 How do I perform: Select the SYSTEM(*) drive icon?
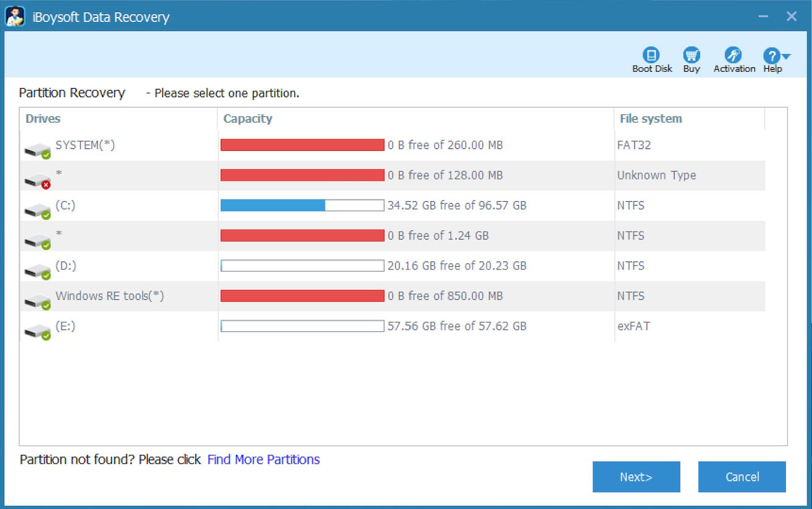click(x=38, y=148)
